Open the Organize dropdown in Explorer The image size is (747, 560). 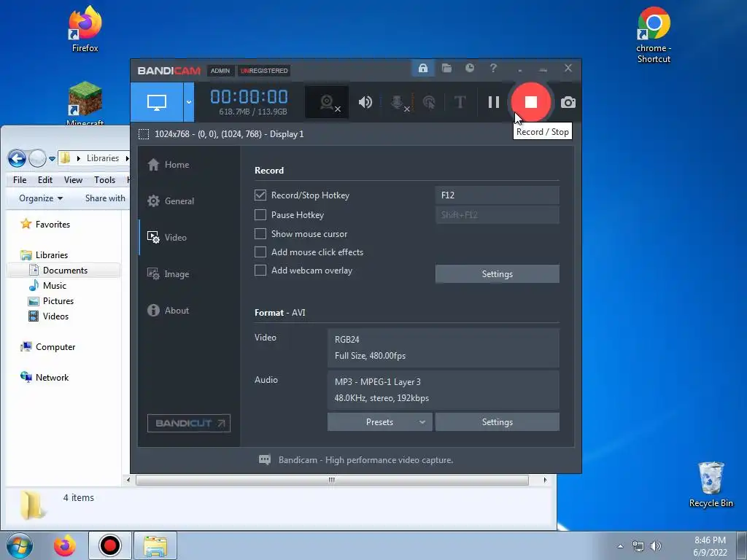click(x=41, y=198)
